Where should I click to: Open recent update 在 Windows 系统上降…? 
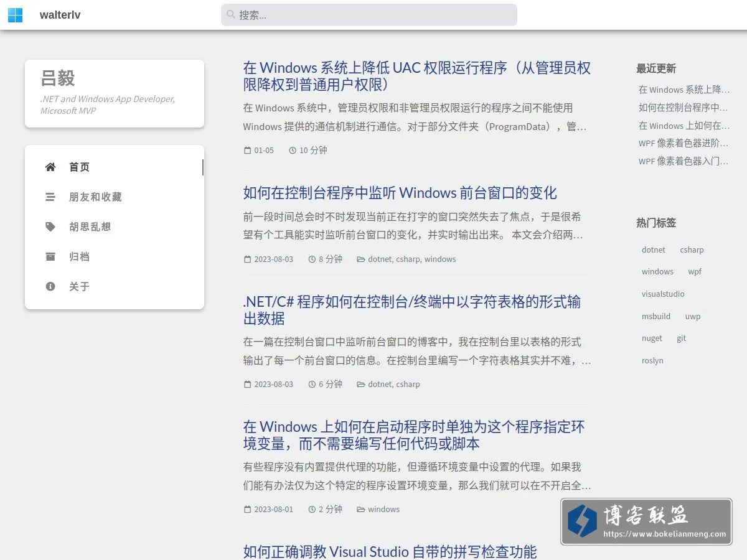click(684, 90)
